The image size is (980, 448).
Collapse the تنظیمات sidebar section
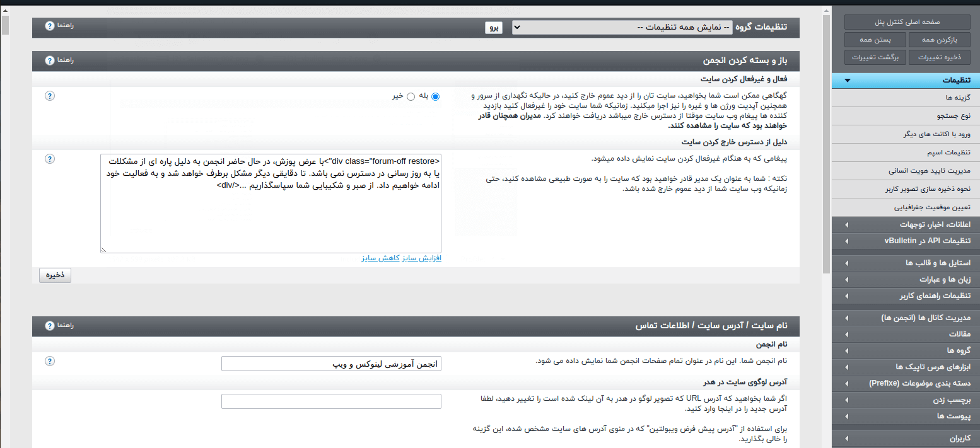click(848, 81)
